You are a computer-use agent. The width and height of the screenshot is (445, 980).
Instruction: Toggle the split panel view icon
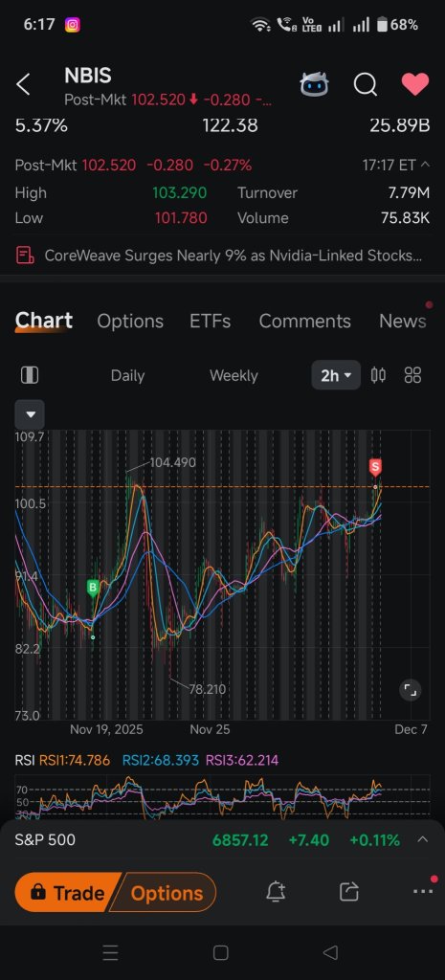30,375
